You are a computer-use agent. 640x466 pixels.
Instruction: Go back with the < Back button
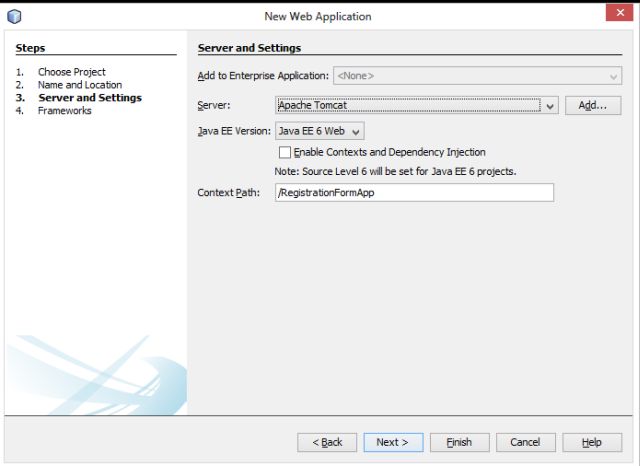pos(327,442)
